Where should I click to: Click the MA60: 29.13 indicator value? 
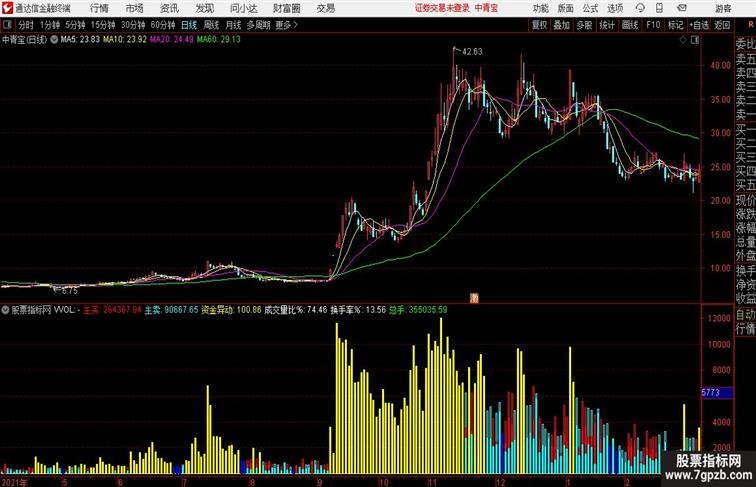click(219, 40)
